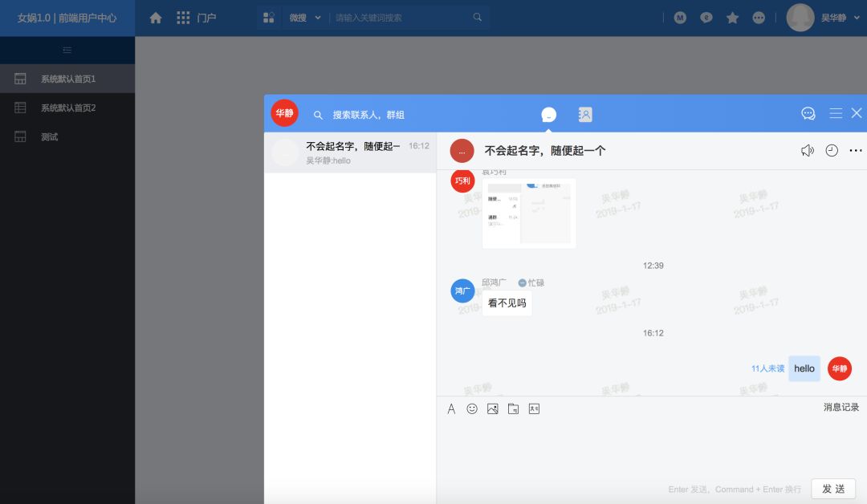The image size is (867, 504).
Task: Click the 门户 portal label
Action: click(x=206, y=18)
